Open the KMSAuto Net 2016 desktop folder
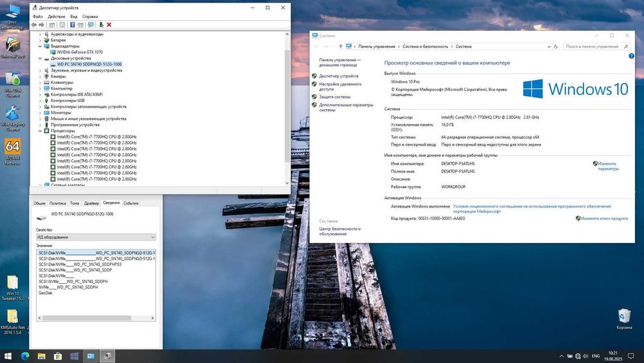Viewport: 644px width, 363px height. pyautogui.click(x=12, y=322)
